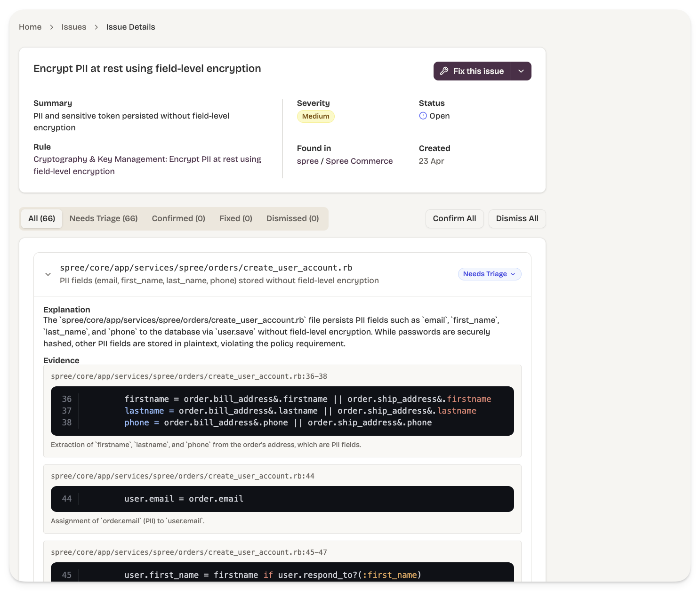This screenshot has width=700, height=591.
Task: Click the Evidence heading
Action: click(x=61, y=360)
